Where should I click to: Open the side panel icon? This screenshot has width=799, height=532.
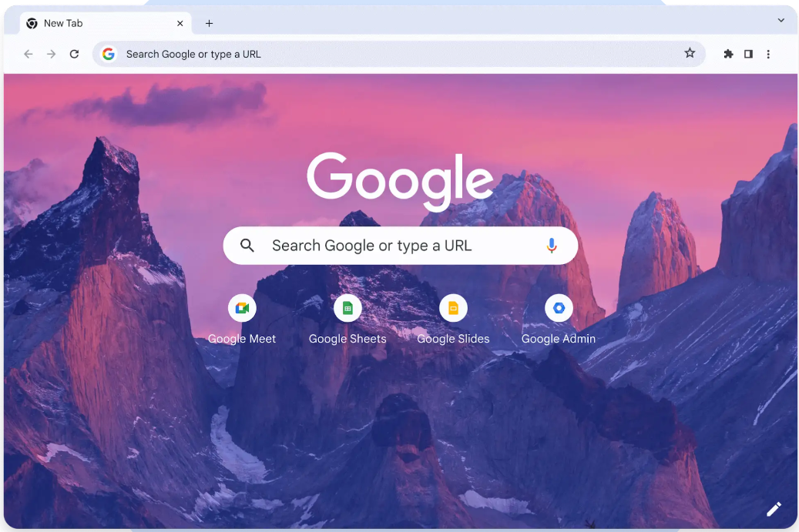coord(748,54)
